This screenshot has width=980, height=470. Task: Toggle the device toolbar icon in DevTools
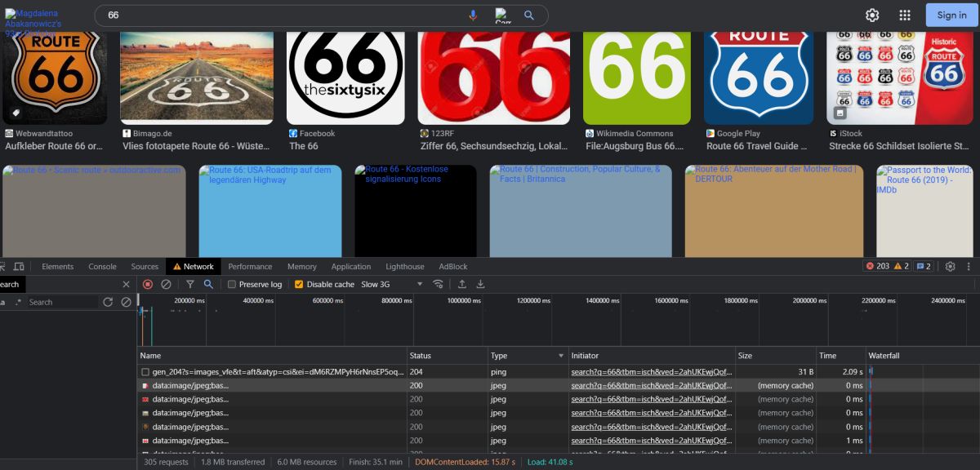pos(19,266)
